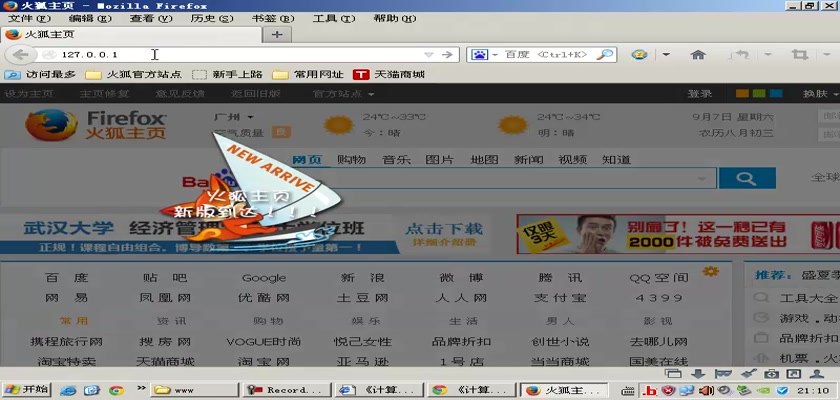This screenshot has height=400, width=840.
Task: Open the 书签 menu
Action: click(273, 18)
